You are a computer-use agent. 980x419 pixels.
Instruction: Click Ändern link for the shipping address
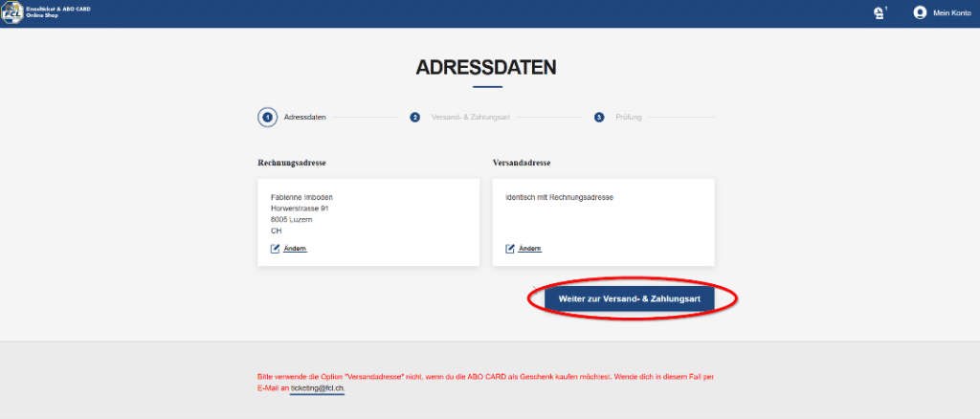[529, 249]
